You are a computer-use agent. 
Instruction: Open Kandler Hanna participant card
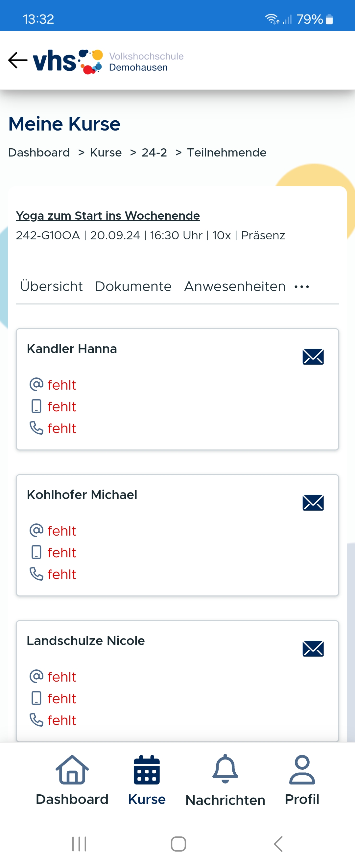pos(177,389)
